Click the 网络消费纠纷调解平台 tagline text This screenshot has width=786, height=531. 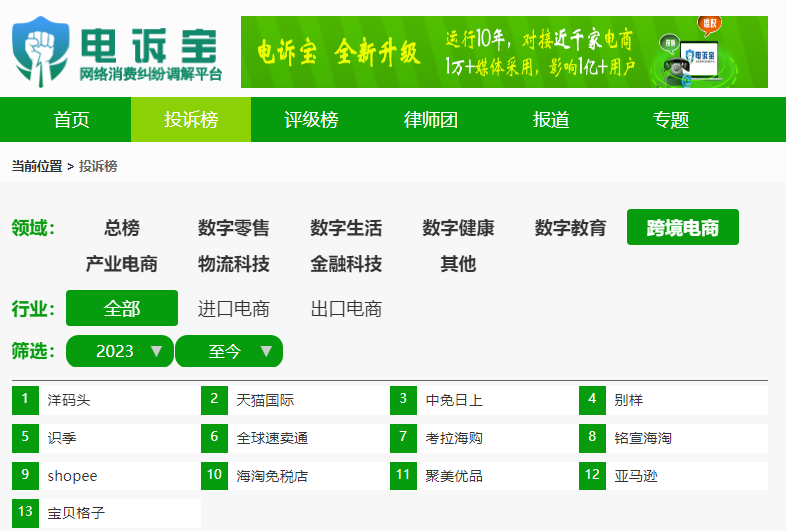pyautogui.click(x=150, y=74)
